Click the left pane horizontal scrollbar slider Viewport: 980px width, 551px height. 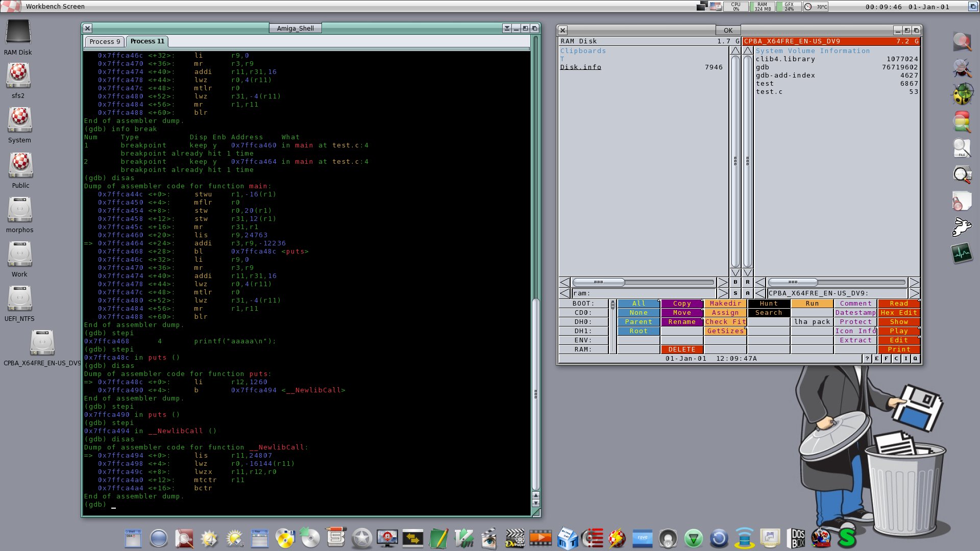pos(599,282)
